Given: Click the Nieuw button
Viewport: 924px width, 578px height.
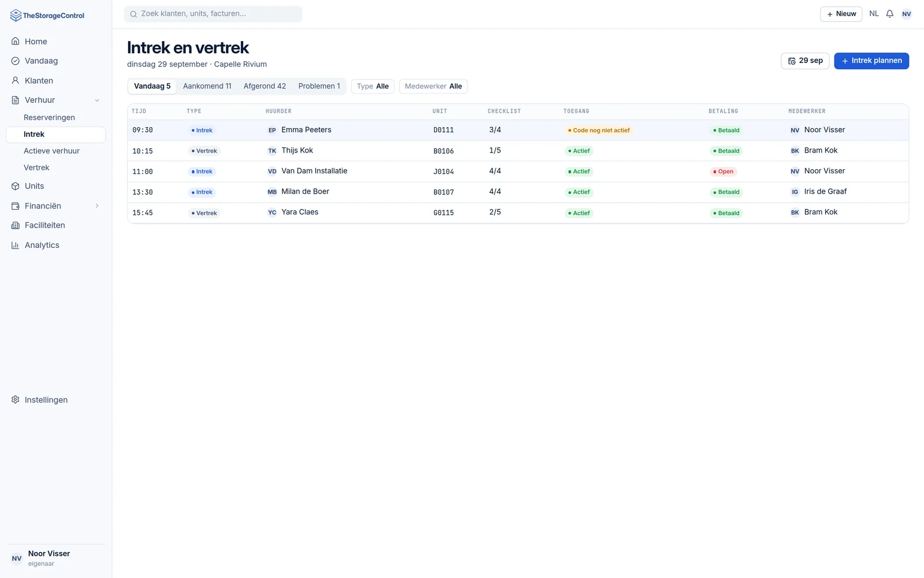Looking at the screenshot, I should click(841, 14).
